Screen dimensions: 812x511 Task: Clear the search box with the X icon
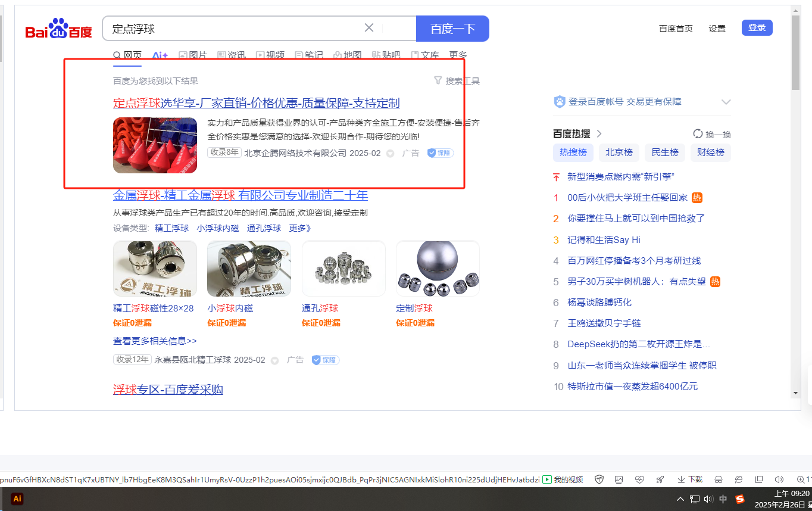[x=369, y=28]
